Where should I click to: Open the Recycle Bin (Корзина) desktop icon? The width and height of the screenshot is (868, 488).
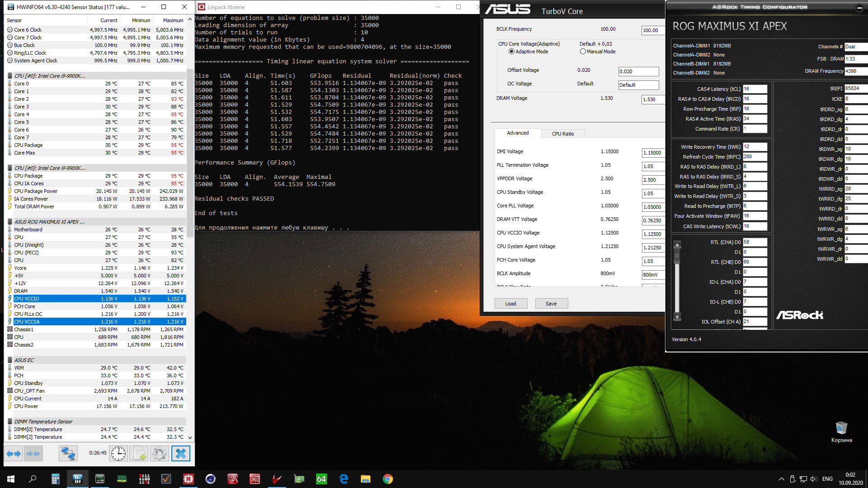(841, 428)
